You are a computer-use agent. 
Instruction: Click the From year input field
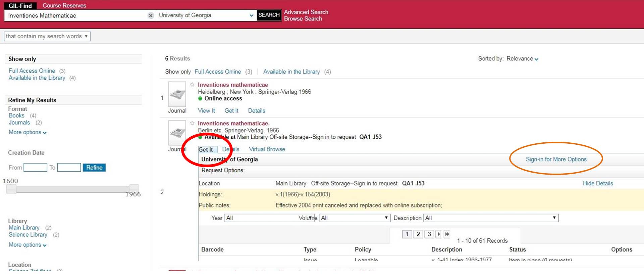(x=35, y=168)
